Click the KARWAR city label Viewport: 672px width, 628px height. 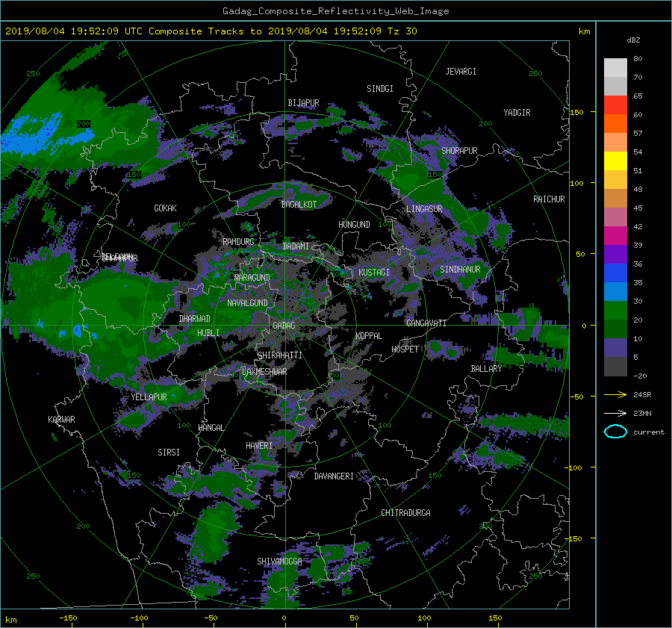(x=61, y=420)
